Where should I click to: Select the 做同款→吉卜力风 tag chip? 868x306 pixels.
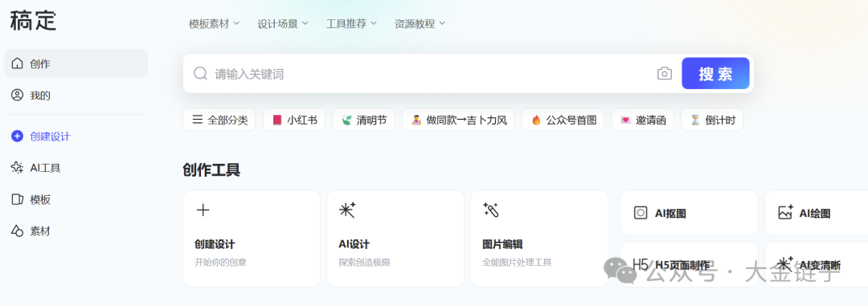coord(458,120)
